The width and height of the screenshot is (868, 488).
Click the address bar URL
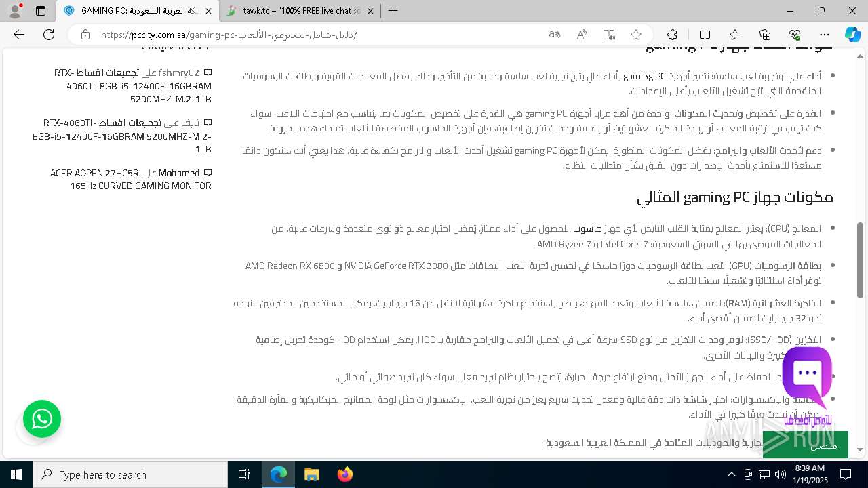tap(229, 35)
